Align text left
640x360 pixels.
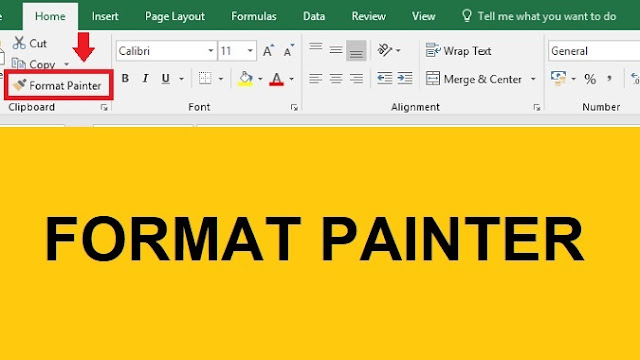coord(316,78)
